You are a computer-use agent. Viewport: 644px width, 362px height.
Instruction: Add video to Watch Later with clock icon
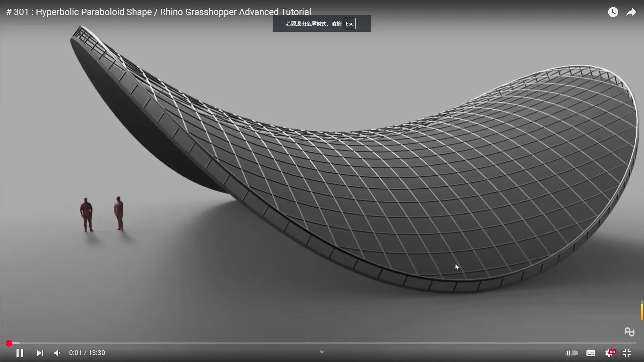(x=613, y=12)
